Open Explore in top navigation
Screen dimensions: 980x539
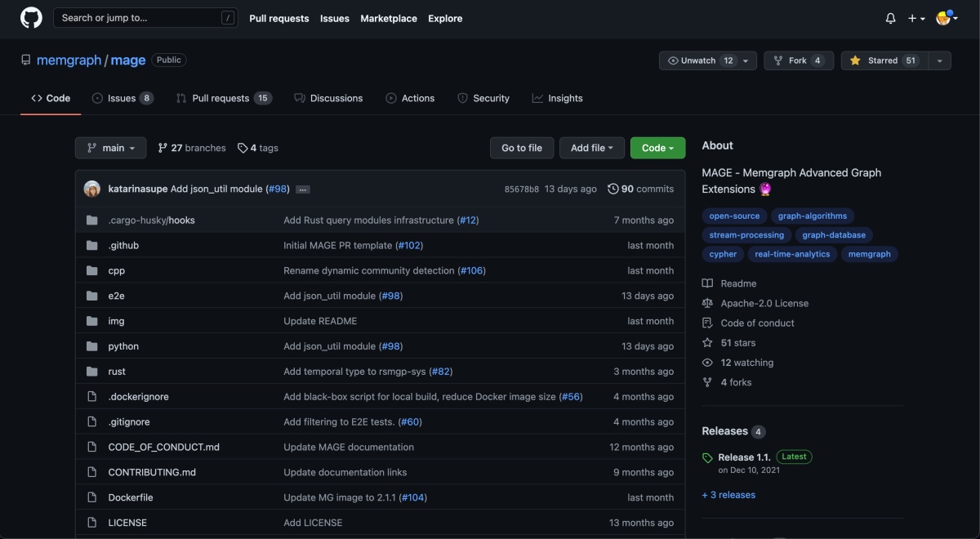tap(445, 18)
